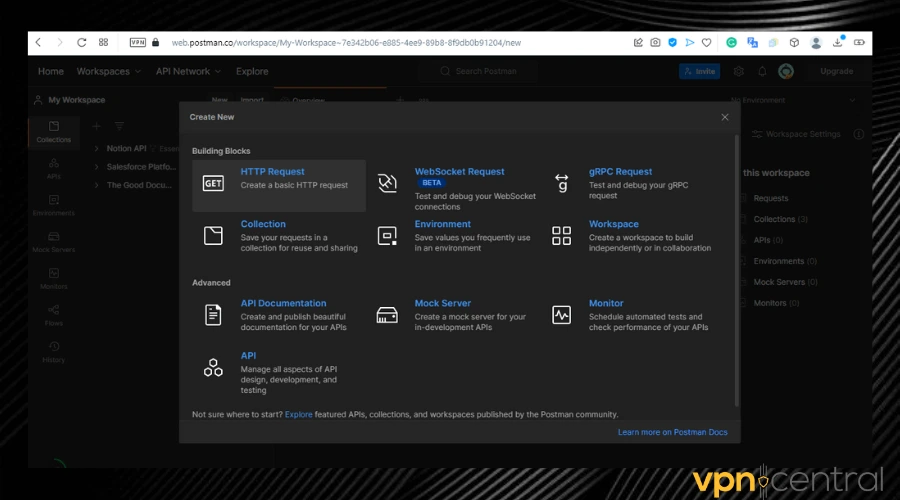Open Mock Servers in left sidebar

tap(53, 242)
